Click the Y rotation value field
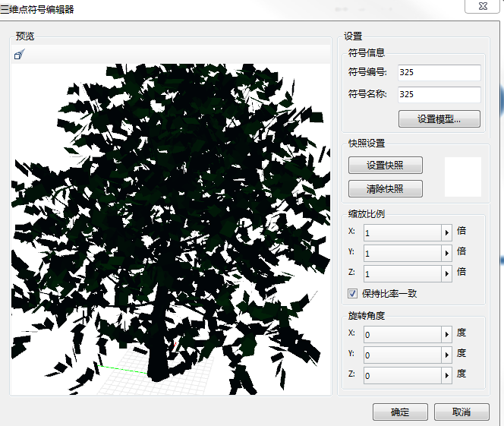 (x=402, y=355)
